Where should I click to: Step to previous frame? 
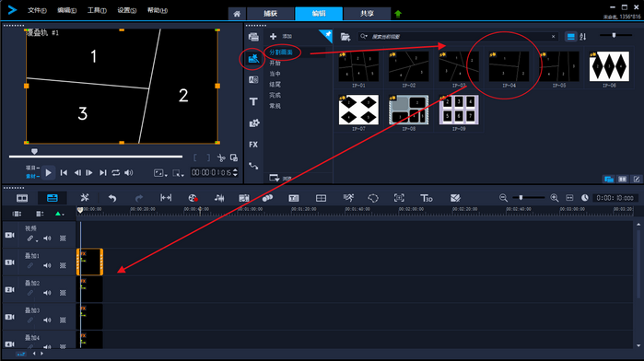tap(77, 173)
